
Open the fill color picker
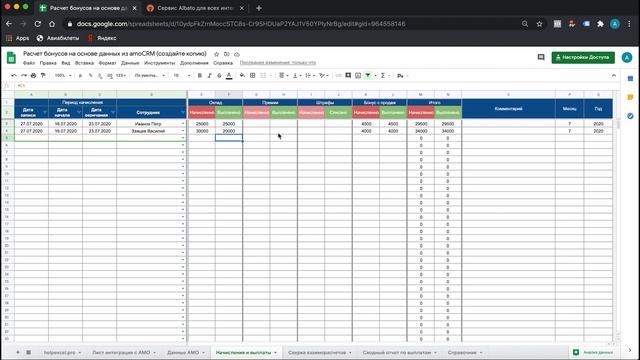[x=242, y=76]
